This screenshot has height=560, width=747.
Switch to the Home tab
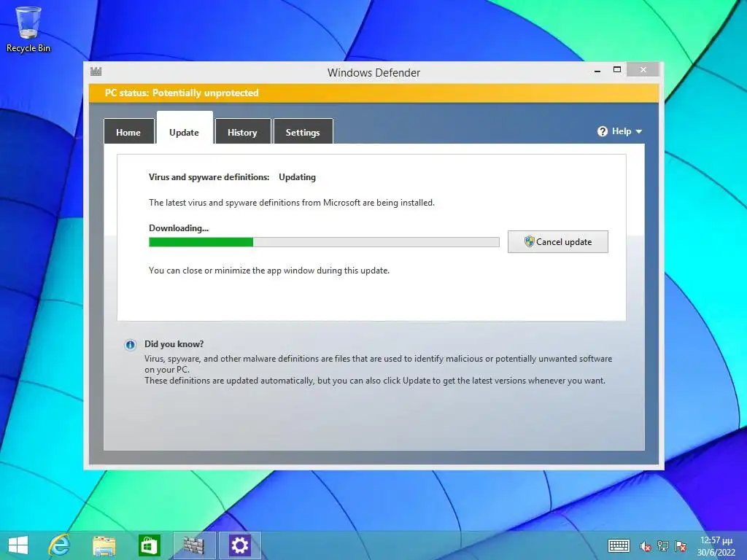128,131
